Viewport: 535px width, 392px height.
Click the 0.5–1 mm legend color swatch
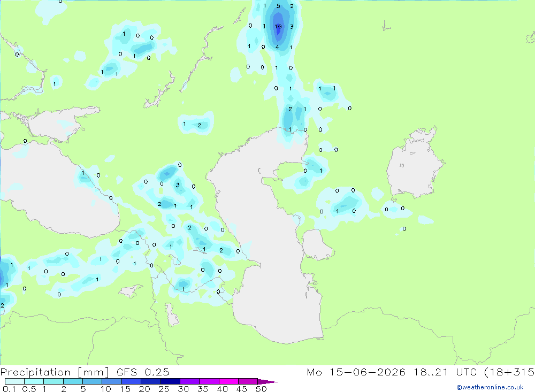34,381
